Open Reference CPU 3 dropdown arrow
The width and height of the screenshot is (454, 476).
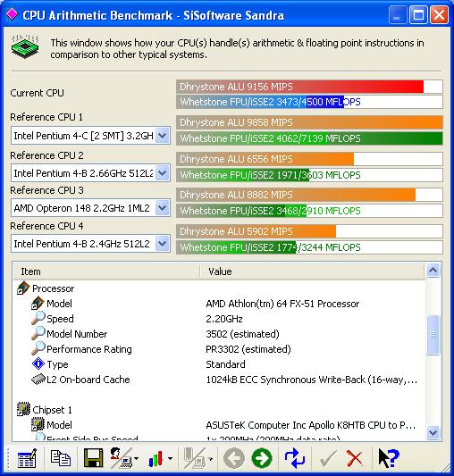click(163, 208)
